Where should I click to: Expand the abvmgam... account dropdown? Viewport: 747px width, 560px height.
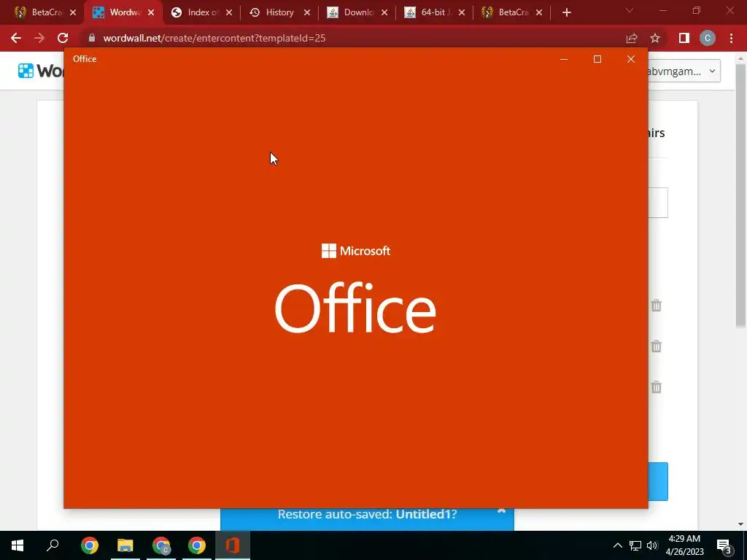click(683, 71)
